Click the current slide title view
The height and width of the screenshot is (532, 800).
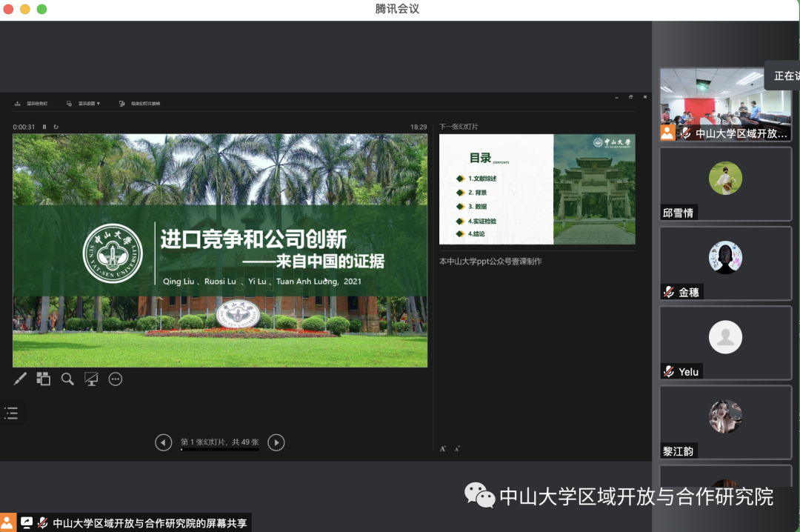220,250
